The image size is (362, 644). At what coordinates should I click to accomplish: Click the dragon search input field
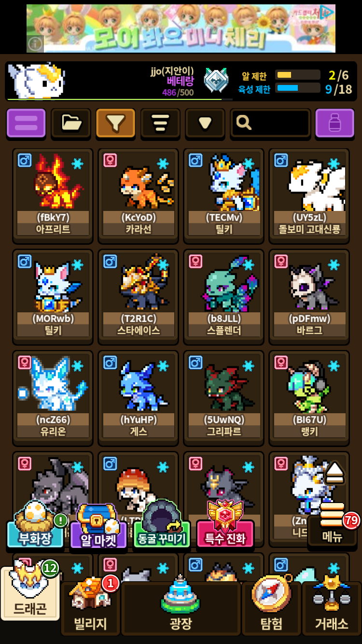[x=270, y=123]
